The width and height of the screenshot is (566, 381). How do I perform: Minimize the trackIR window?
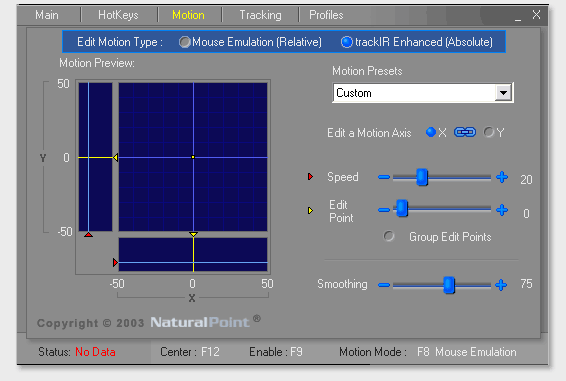(518, 20)
